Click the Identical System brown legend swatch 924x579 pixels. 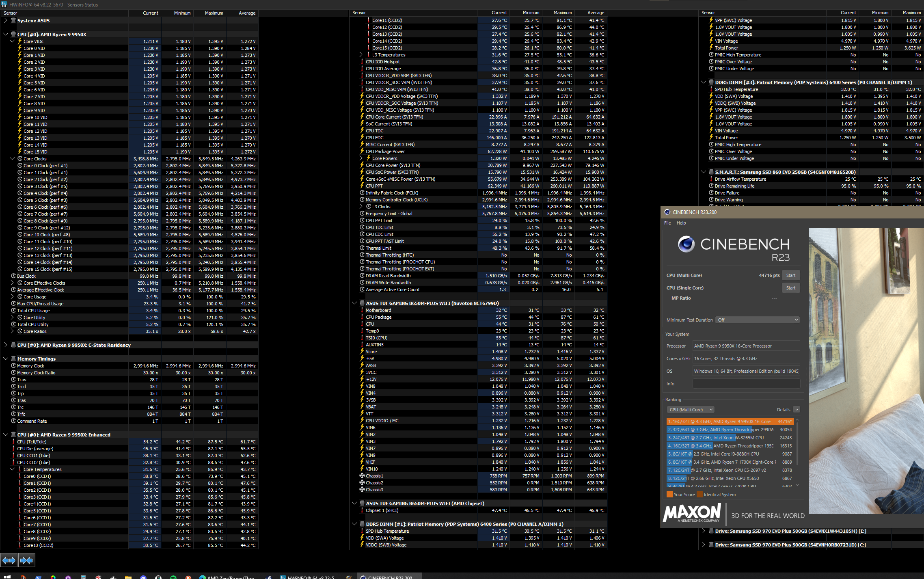click(699, 495)
